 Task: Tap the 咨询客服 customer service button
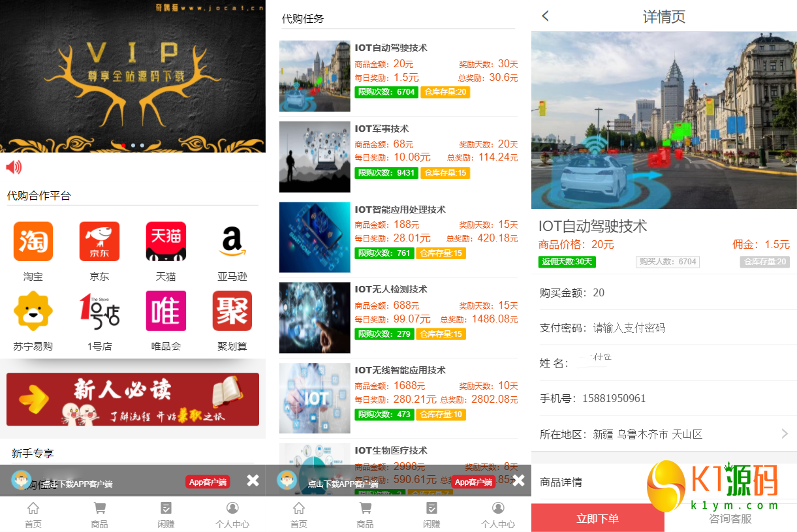pos(730,519)
